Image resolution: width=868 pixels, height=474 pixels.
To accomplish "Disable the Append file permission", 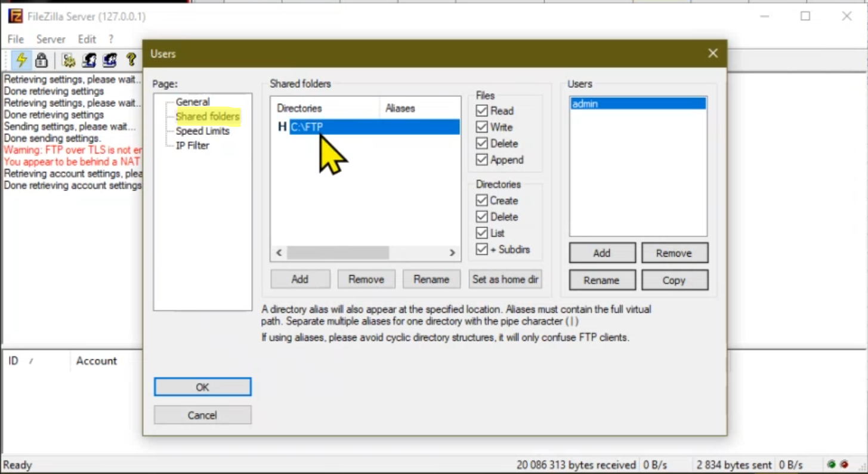I will pos(481,159).
